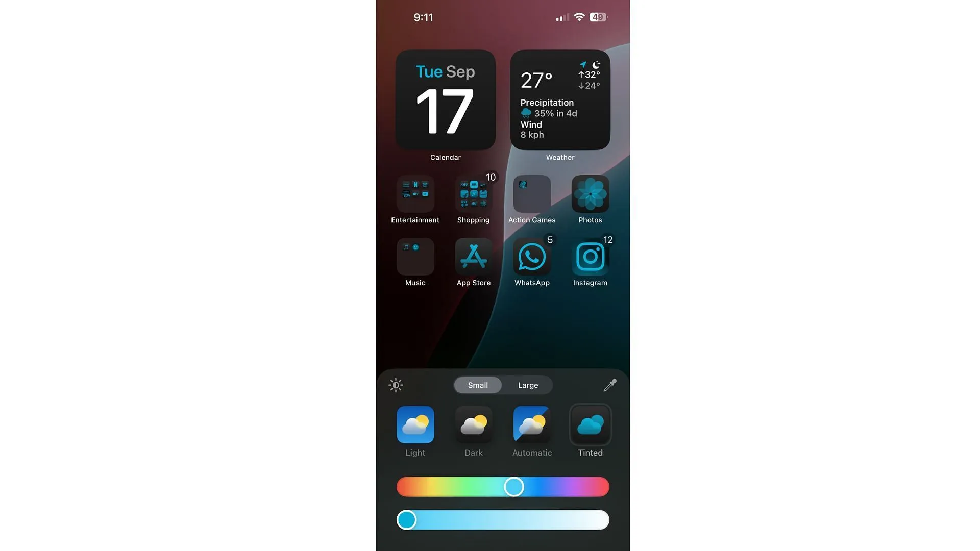Switch to Large icon size tab
Screen dimensions: 980x551
[x=528, y=385]
